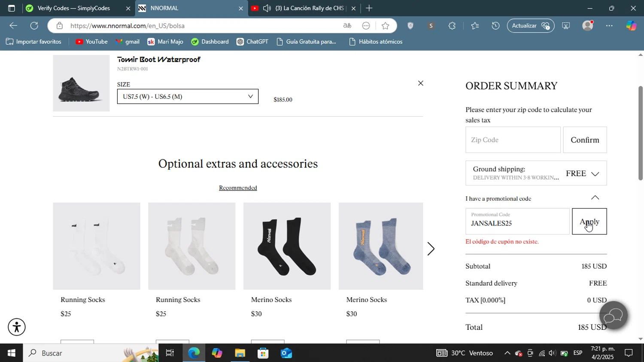Show hidden system tray icons
This screenshot has height=362, width=644.
pos(507,353)
